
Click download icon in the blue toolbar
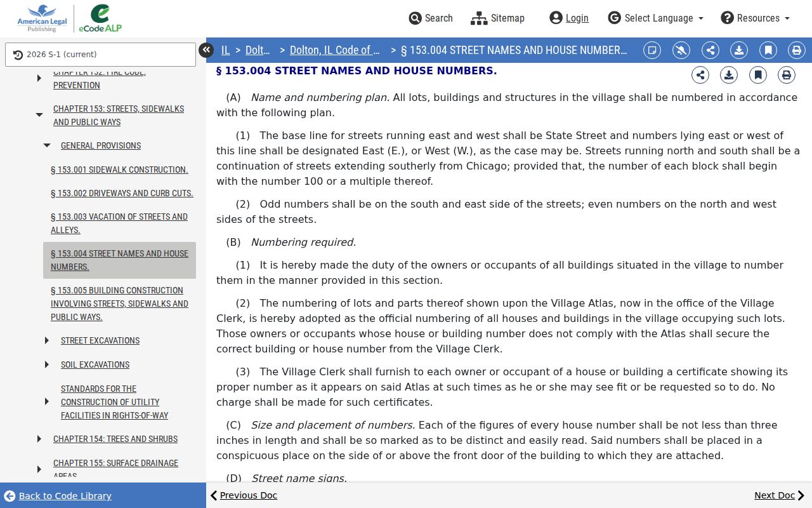point(739,50)
